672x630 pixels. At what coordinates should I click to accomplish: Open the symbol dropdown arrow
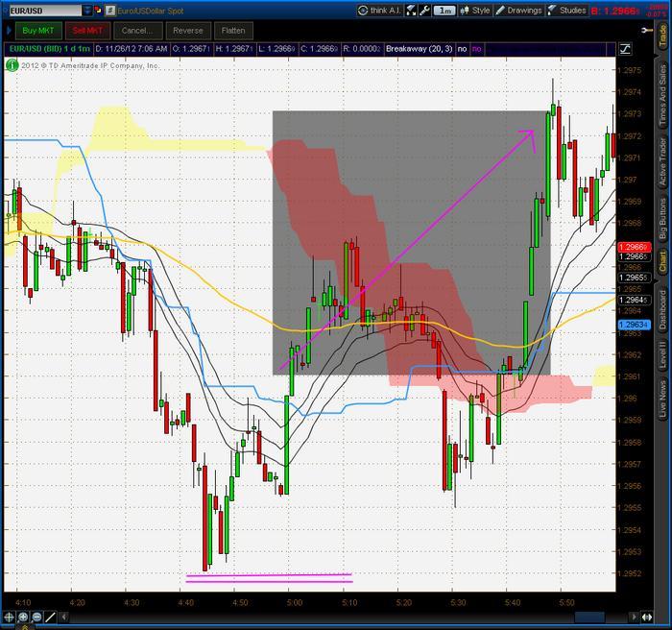pyautogui.click(x=87, y=10)
